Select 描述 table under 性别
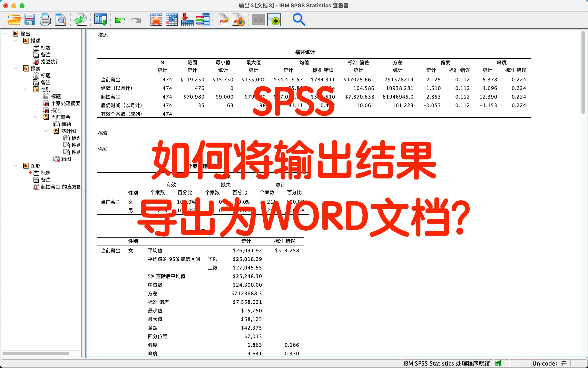This screenshot has height=368, width=588. pyautogui.click(x=52, y=110)
